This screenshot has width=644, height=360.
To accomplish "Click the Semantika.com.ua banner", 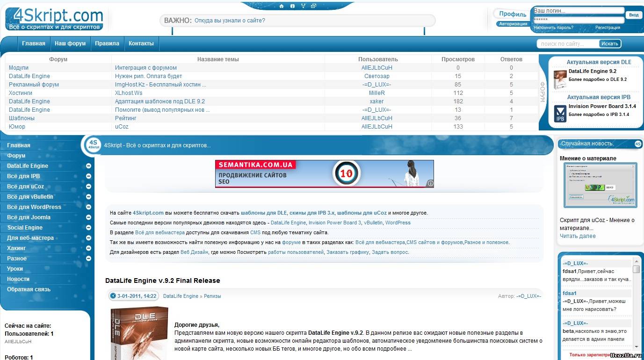I will tap(325, 174).
